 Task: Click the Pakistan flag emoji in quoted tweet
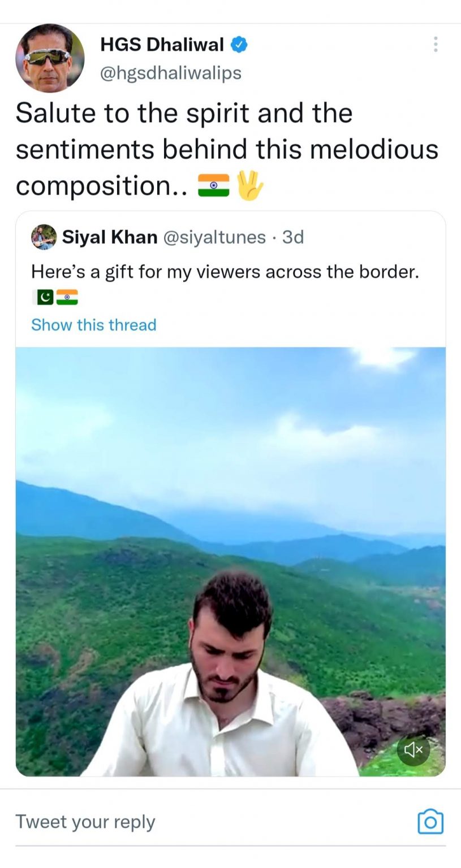click(43, 297)
